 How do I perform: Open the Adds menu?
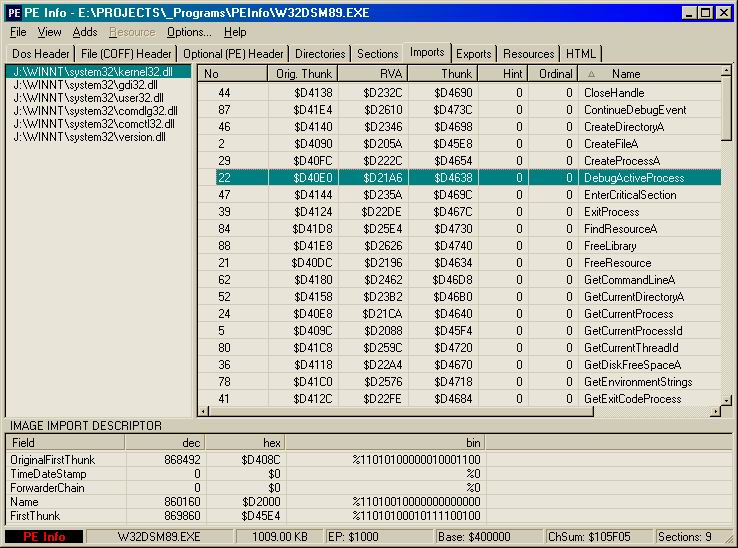click(x=85, y=32)
